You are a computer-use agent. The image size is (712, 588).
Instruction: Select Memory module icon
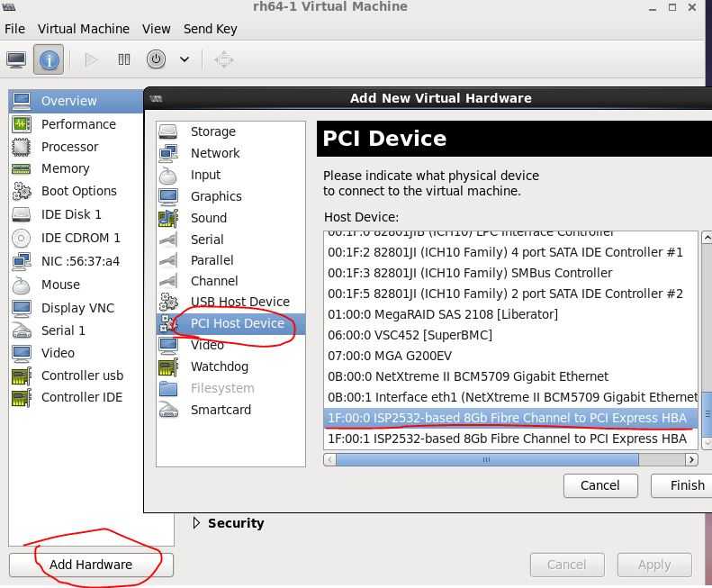22,169
